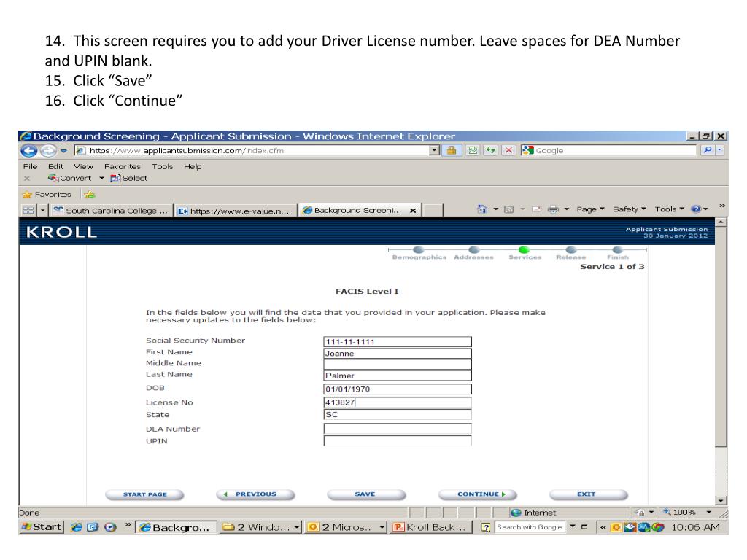The height and width of the screenshot is (560, 747).
Task: Click the security lock icon
Action: (451, 151)
